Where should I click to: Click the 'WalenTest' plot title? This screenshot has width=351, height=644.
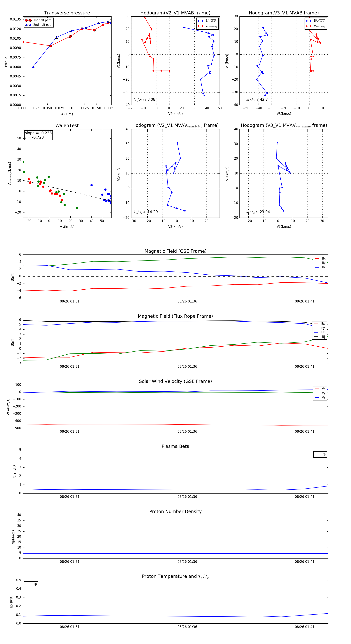pyautogui.click(x=67, y=125)
